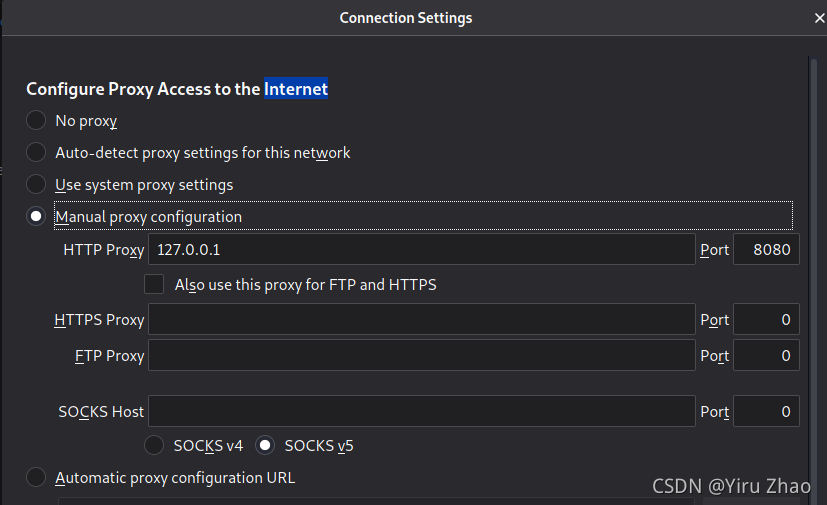Close the Connection Settings dialog

(x=819, y=18)
